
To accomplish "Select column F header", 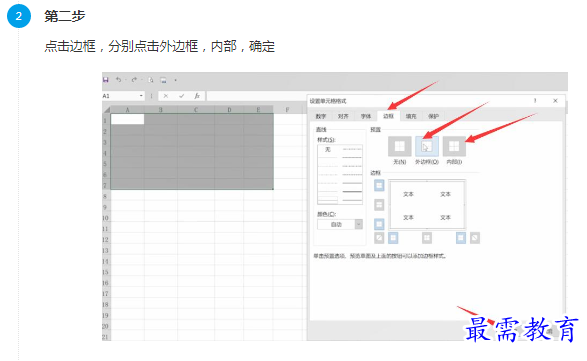I will click(x=287, y=110).
